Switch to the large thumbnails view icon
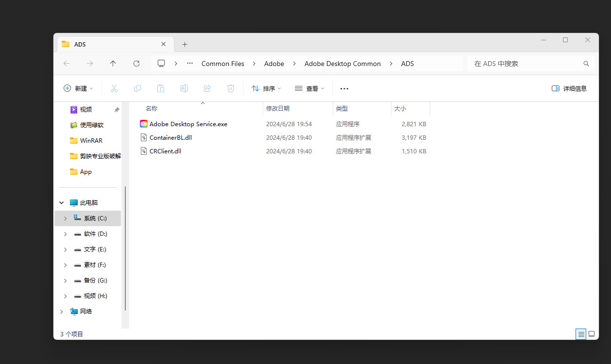The width and height of the screenshot is (611, 364). [x=592, y=334]
